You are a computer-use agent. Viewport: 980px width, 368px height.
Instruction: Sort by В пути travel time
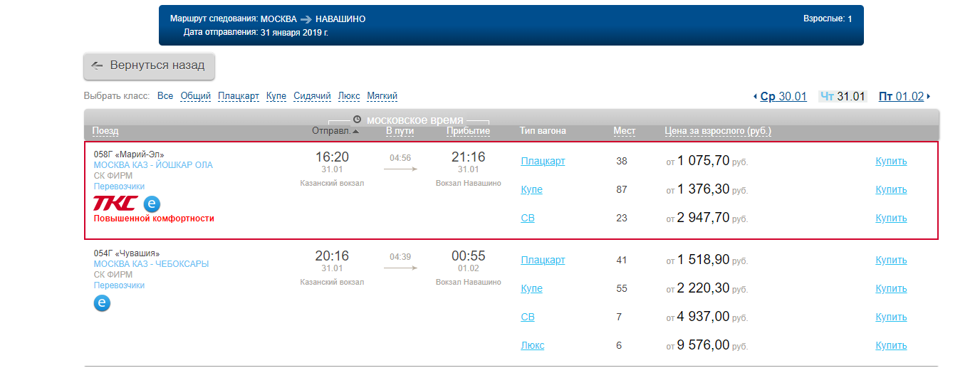pos(400,131)
